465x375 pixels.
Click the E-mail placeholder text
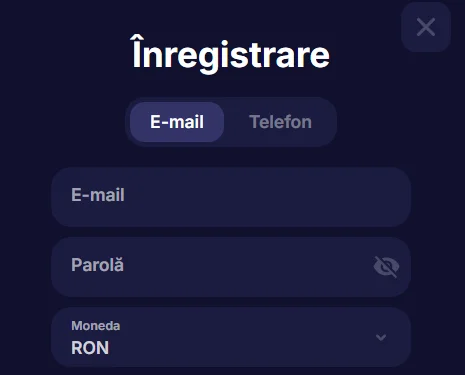[98, 195]
